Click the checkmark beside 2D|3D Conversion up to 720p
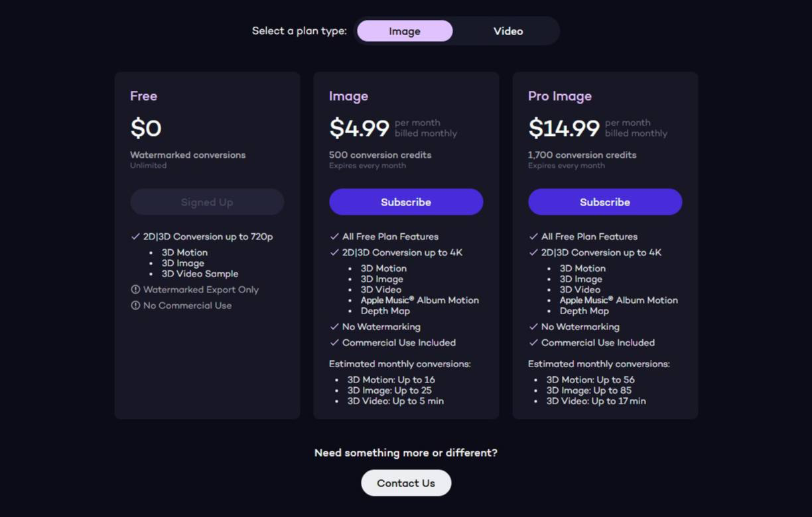This screenshot has height=517, width=812. coord(135,237)
